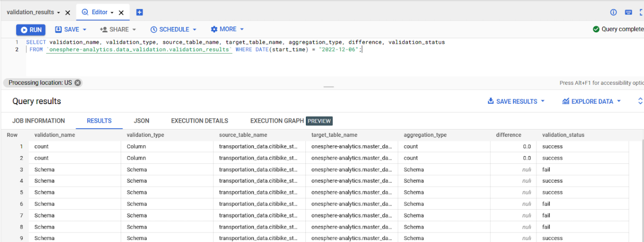Open keyboard shortcuts icon at top right
Viewport: 644px width, 242px height.
tap(628, 12)
